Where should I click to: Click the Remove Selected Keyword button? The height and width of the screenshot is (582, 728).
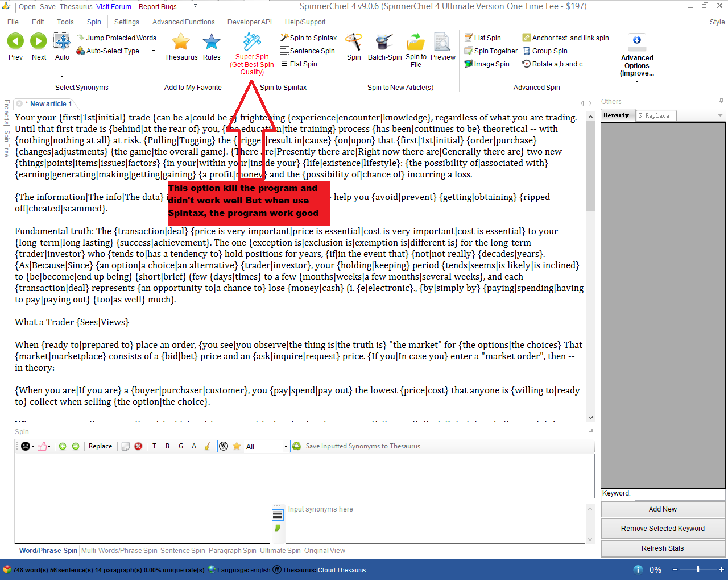pos(663,529)
